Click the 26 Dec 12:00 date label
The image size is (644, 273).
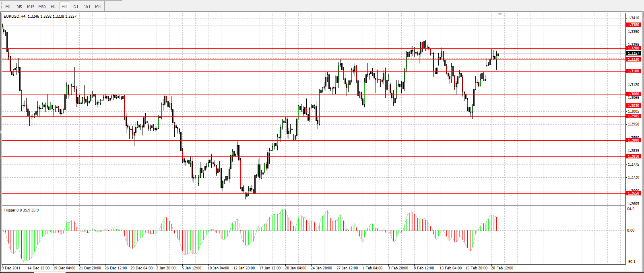click(x=116, y=268)
